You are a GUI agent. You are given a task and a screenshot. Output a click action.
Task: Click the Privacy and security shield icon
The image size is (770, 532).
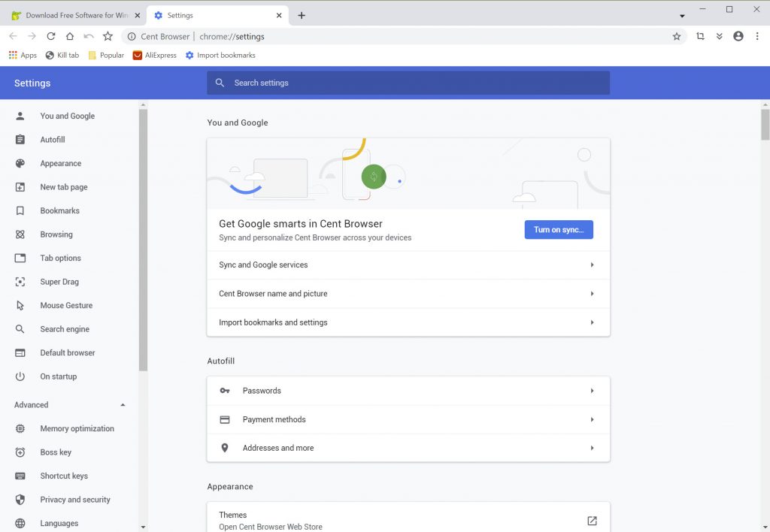click(20, 500)
